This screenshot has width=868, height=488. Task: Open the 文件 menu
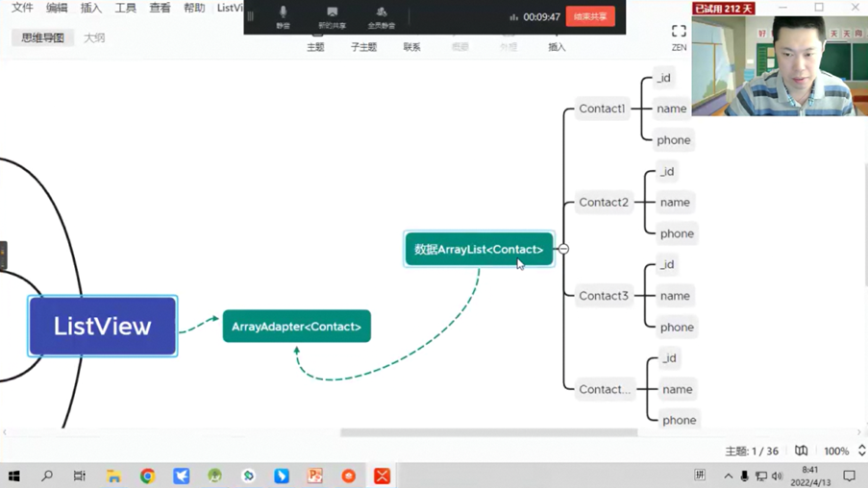click(22, 8)
